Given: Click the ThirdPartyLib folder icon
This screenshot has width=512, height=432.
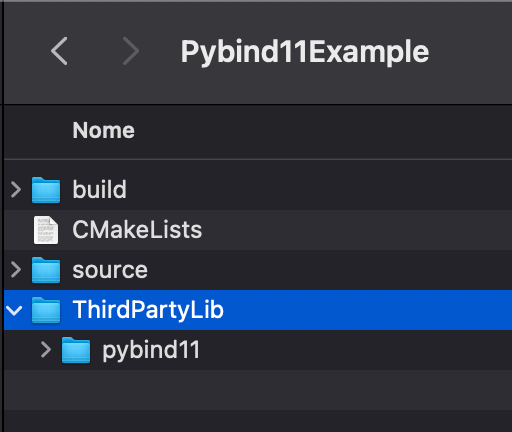Looking at the screenshot, I should click(x=46, y=310).
